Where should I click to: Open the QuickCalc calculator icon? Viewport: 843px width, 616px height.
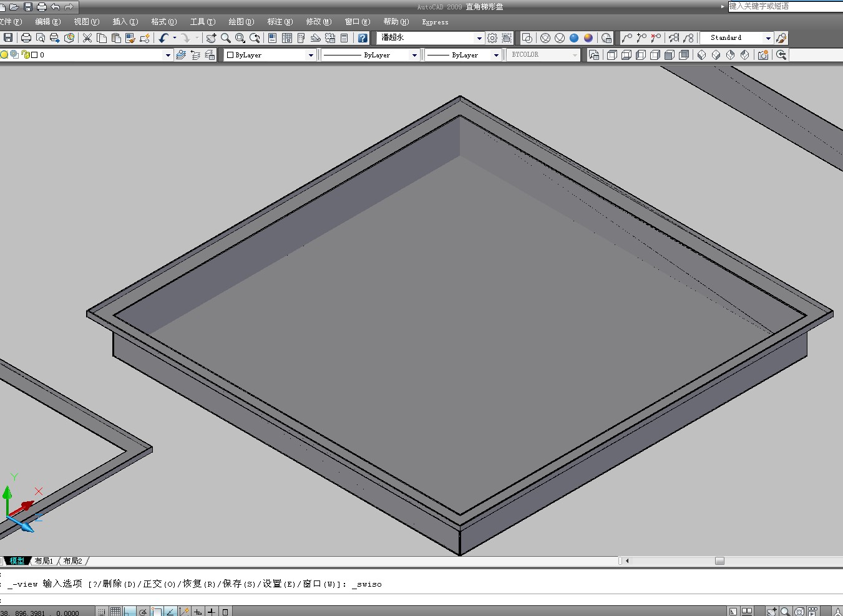344,38
